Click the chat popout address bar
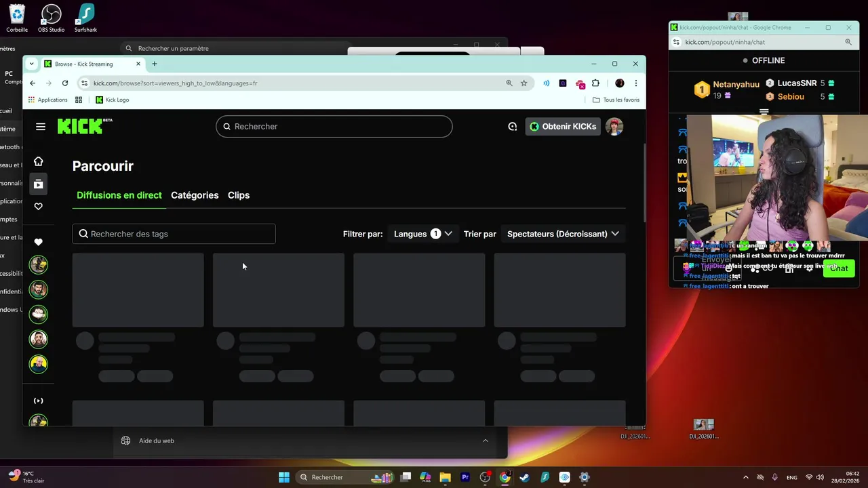The height and width of the screenshot is (488, 868). coord(762,42)
